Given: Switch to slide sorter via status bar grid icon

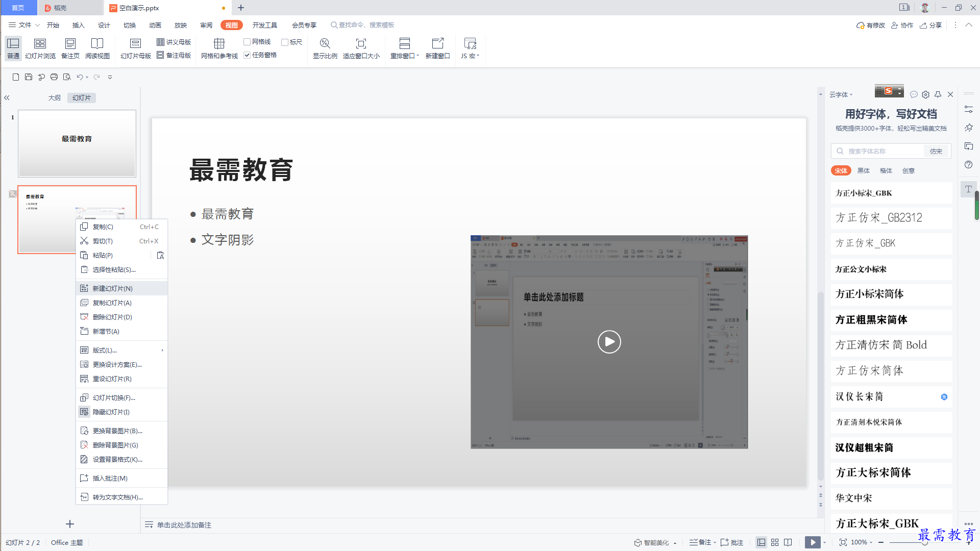Looking at the screenshot, I should point(775,542).
